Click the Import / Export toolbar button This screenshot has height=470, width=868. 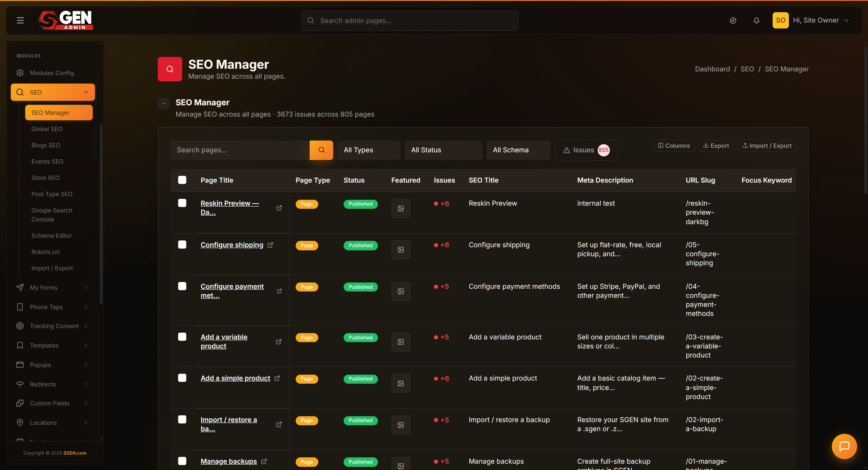coord(767,146)
